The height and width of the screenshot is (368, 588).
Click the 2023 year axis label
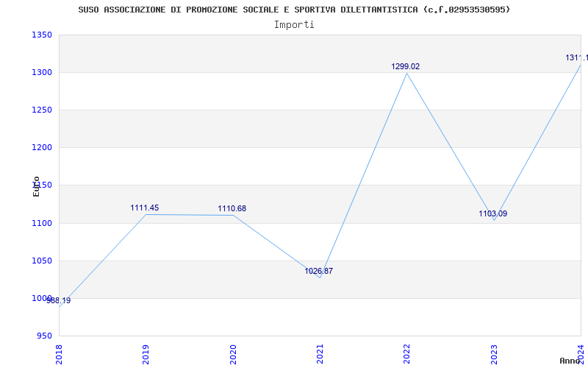tap(494, 355)
